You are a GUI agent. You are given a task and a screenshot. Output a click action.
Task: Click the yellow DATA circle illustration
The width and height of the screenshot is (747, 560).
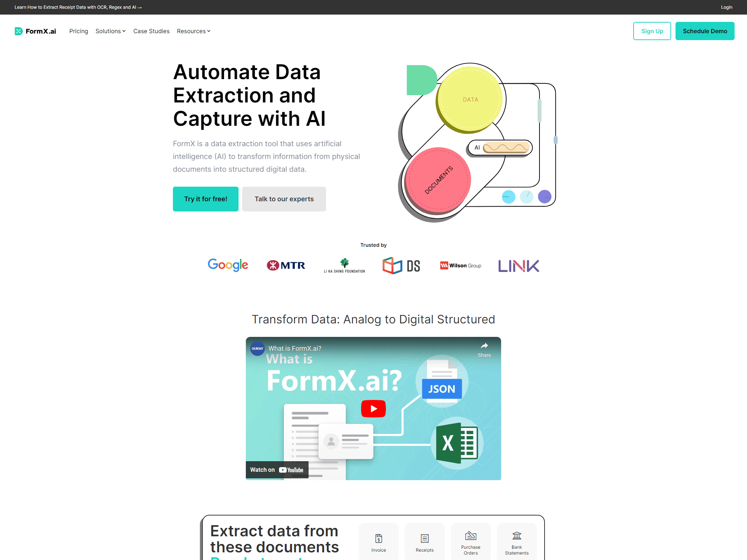point(470,99)
